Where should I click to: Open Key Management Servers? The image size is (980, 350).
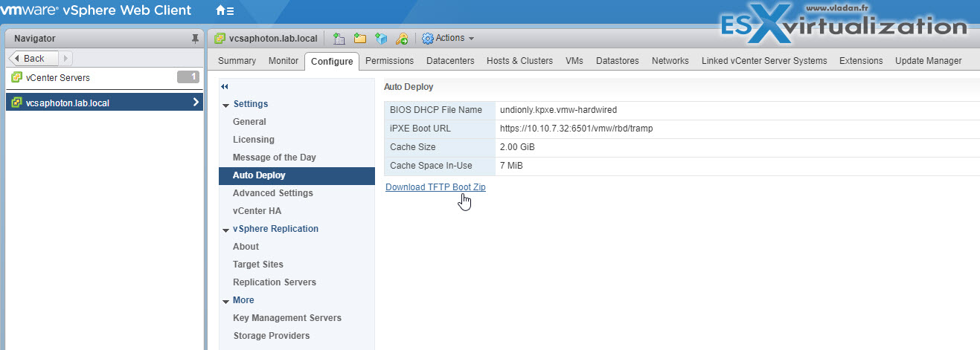point(287,318)
